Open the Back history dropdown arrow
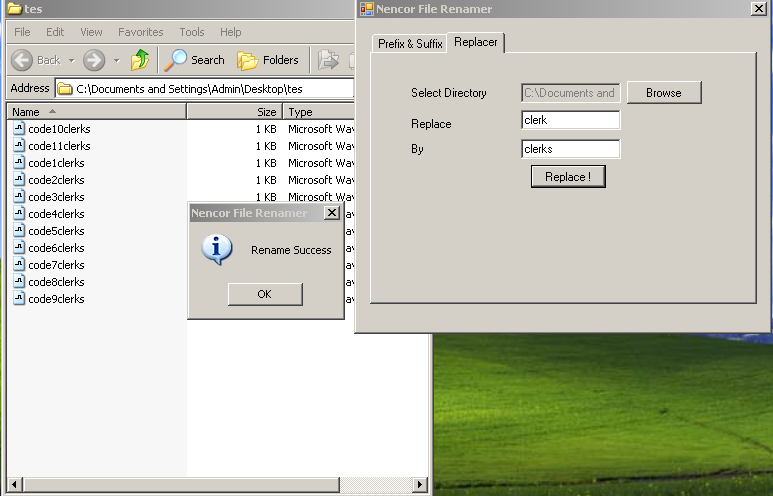The height and width of the screenshot is (496, 773). 71,61
